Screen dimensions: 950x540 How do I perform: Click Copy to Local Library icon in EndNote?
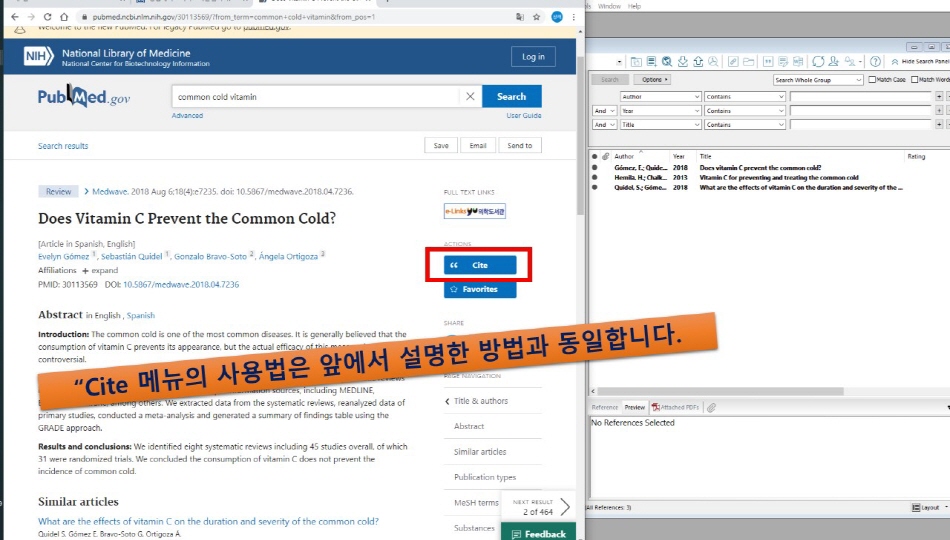click(x=636, y=61)
